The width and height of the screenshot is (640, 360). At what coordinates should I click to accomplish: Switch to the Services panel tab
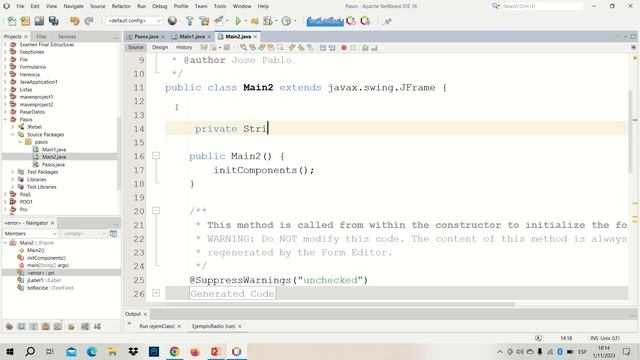(x=67, y=36)
